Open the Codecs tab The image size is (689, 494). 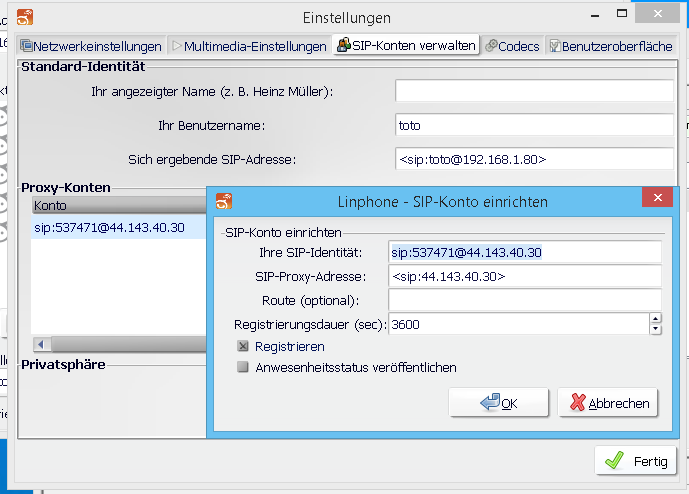[512, 46]
